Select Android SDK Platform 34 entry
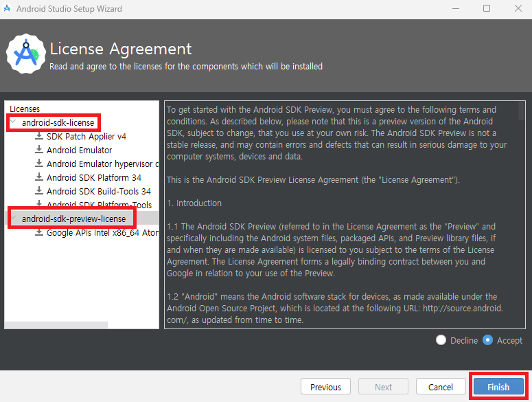This screenshot has width=532, height=402. (94, 177)
